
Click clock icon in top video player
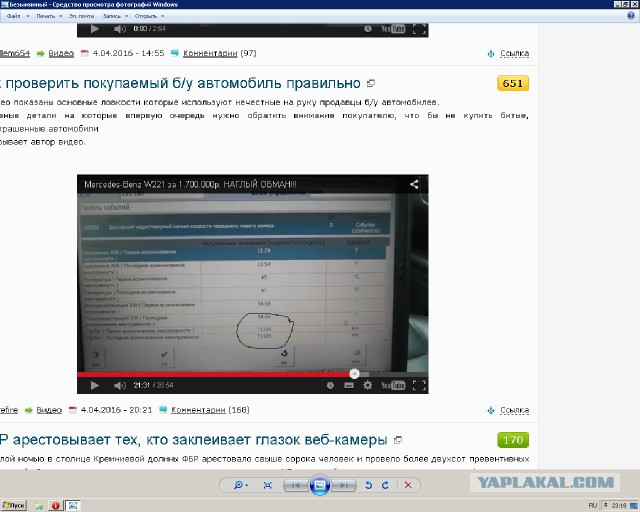[x=368, y=29]
